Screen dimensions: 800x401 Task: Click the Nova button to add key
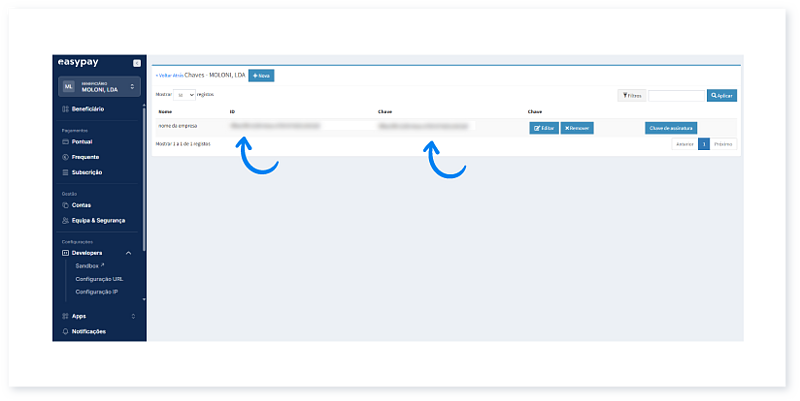click(x=261, y=76)
